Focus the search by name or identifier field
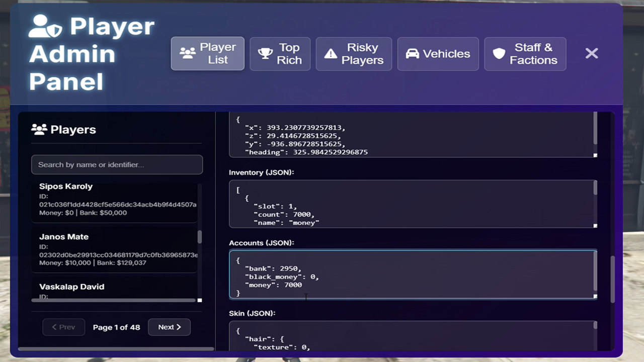Viewport: 644px width, 362px height. (117, 165)
